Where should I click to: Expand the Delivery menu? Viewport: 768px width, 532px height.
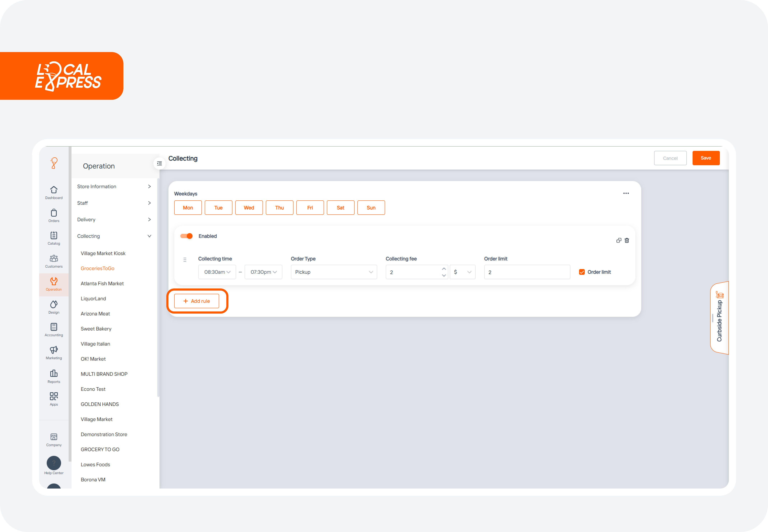pos(114,220)
